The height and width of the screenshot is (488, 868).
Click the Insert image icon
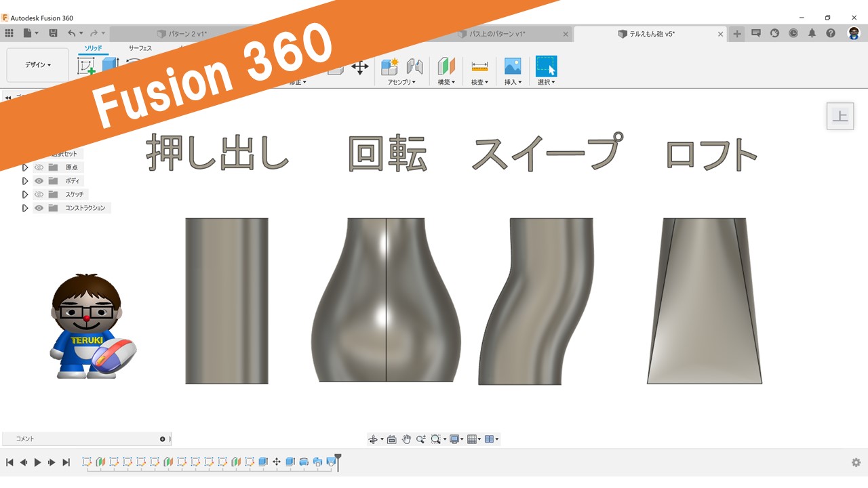pos(513,66)
